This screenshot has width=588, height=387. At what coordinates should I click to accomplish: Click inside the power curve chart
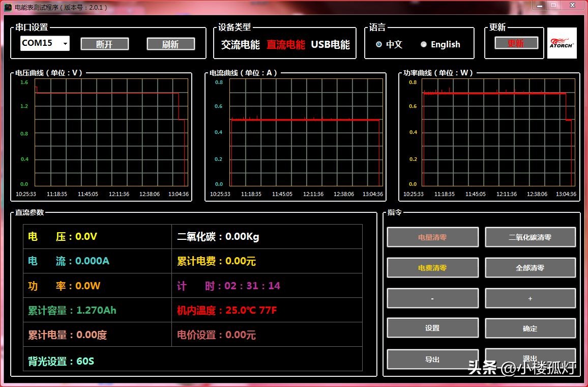pos(498,132)
